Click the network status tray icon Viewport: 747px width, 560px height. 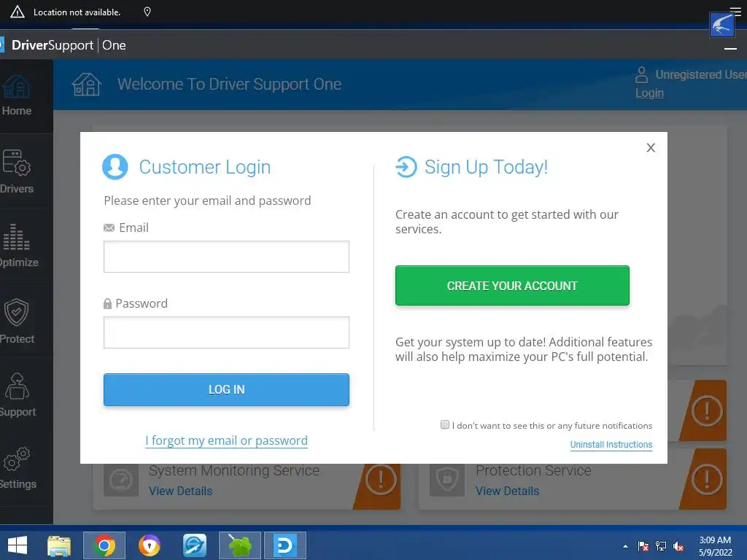[x=661, y=546]
